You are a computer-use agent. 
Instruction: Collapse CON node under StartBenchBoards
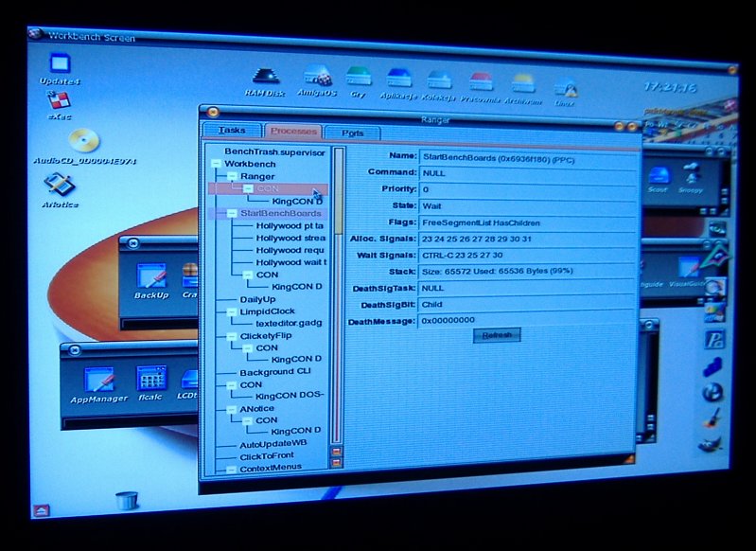[x=248, y=275]
